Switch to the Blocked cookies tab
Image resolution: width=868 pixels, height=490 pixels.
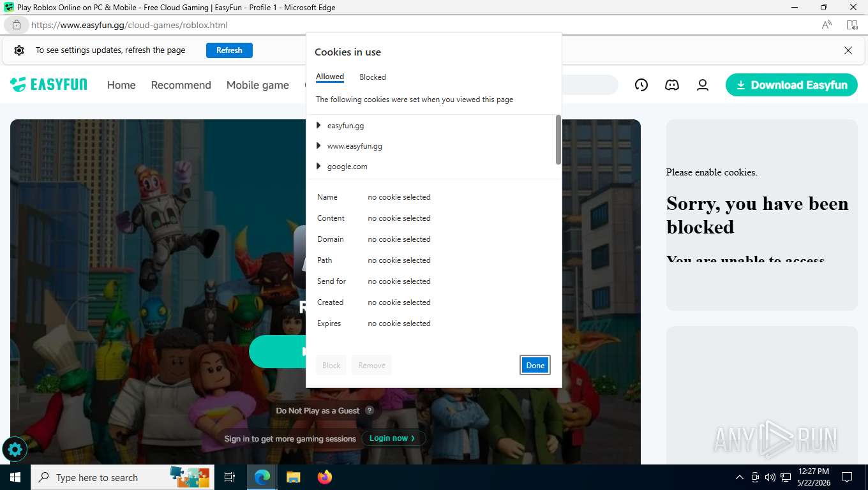point(373,77)
